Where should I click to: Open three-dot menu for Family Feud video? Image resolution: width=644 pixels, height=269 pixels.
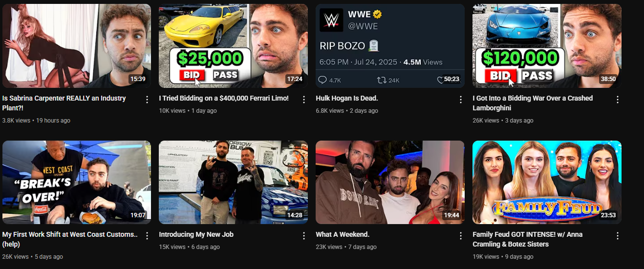pos(618,236)
